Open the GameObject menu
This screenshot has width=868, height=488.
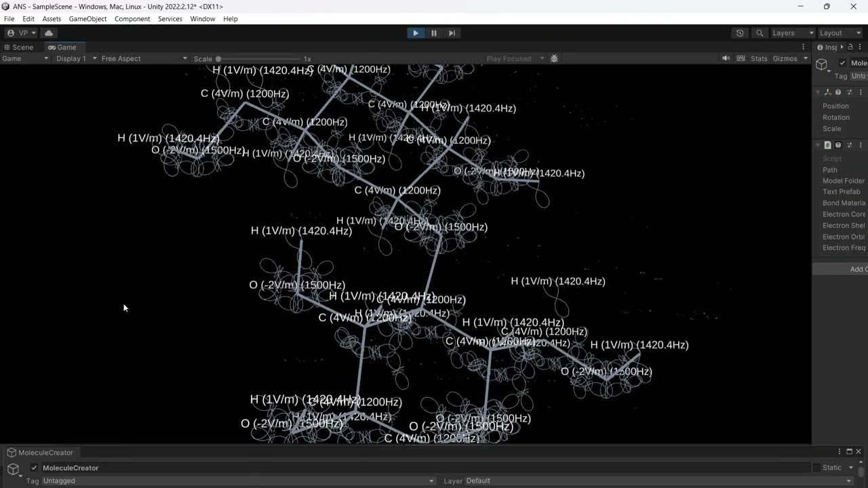[x=87, y=19]
